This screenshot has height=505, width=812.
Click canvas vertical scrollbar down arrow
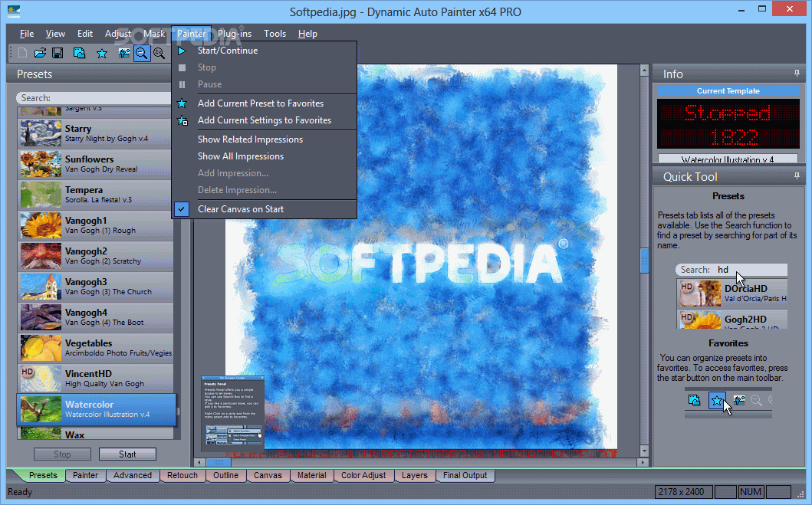pyautogui.click(x=644, y=451)
